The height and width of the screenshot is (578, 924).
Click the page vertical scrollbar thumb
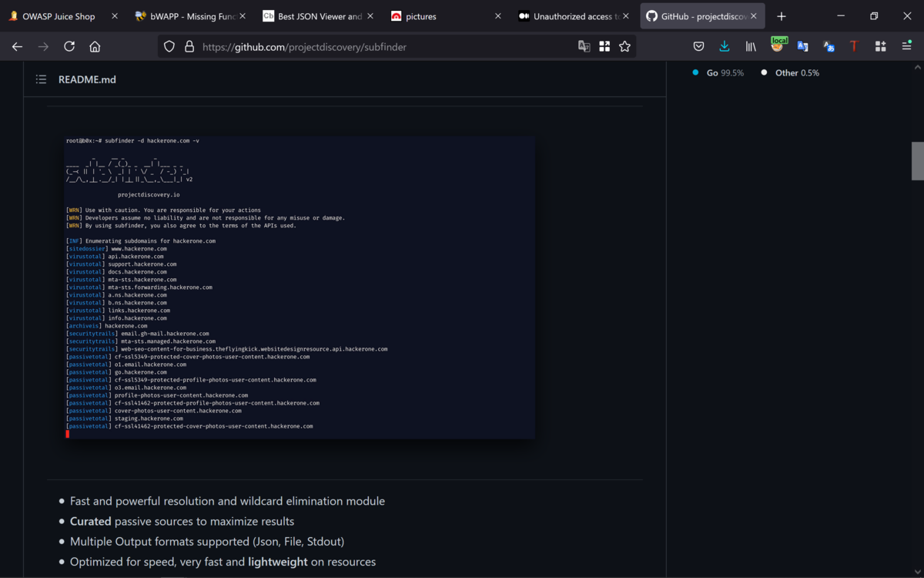click(918, 160)
